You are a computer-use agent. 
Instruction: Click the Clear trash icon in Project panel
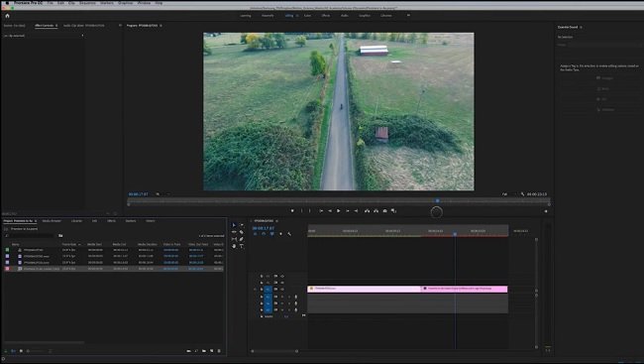pos(219,351)
